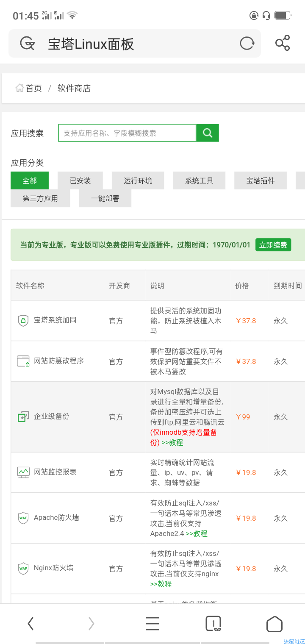Open the browser hamburger menu
Viewport: 305px width, 644px height.
pyautogui.click(x=152, y=623)
